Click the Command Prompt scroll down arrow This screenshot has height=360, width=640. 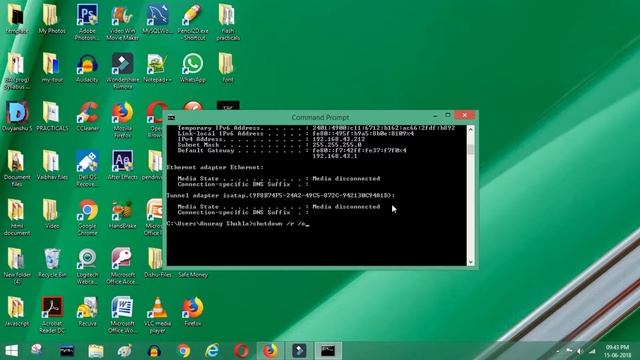[x=471, y=262]
